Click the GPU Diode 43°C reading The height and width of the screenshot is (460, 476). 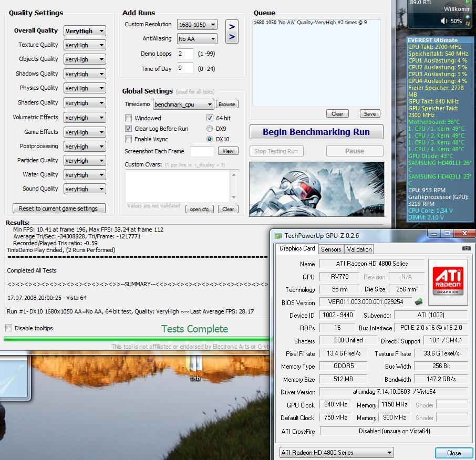[430, 156]
